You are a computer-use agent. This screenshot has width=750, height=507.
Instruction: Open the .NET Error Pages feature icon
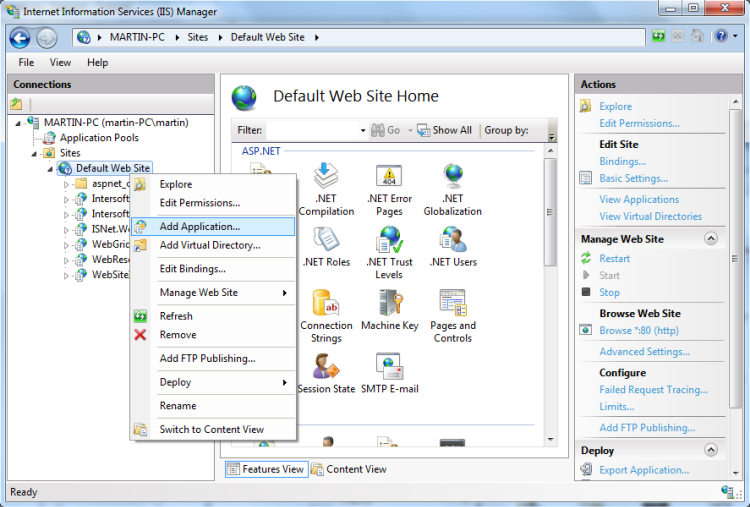[388, 177]
